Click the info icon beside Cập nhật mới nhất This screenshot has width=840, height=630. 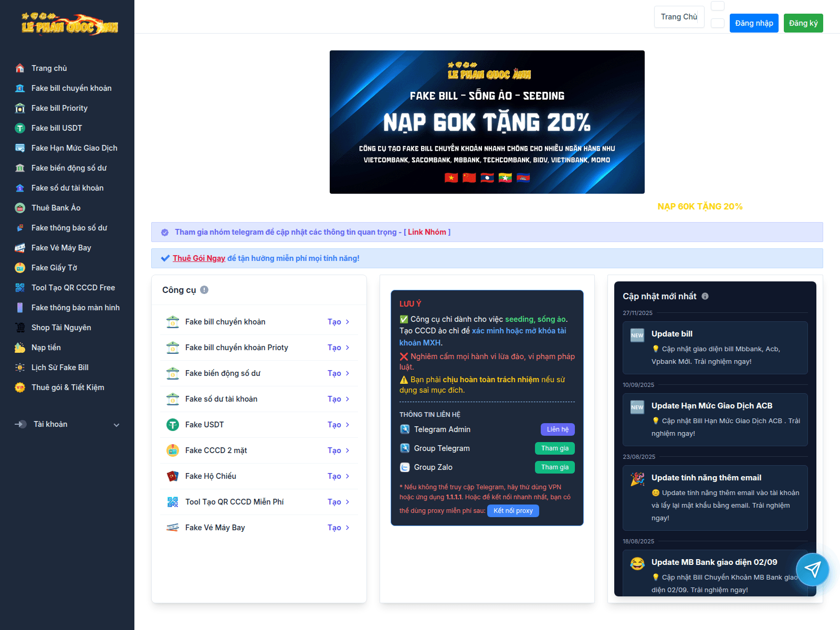705,296
